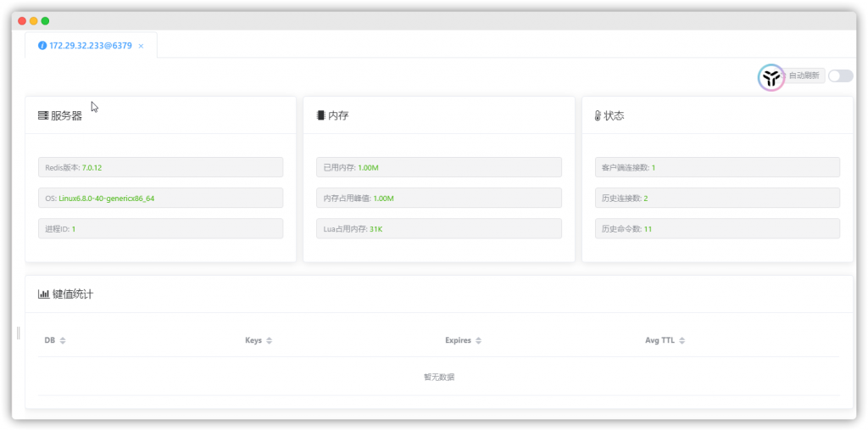Screen dimensions: 868x431
Task: Click the 状态 thermometer status icon
Action: (x=598, y=115)
